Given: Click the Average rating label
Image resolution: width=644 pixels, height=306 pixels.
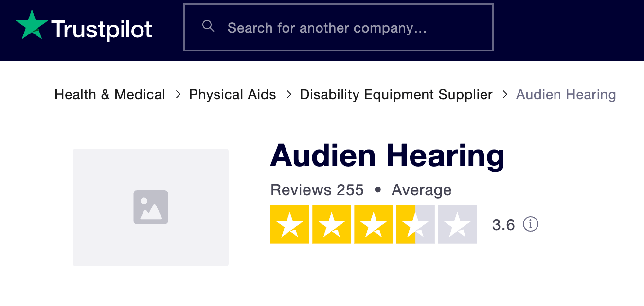Looking at the screenshot, I should [421, 190].
